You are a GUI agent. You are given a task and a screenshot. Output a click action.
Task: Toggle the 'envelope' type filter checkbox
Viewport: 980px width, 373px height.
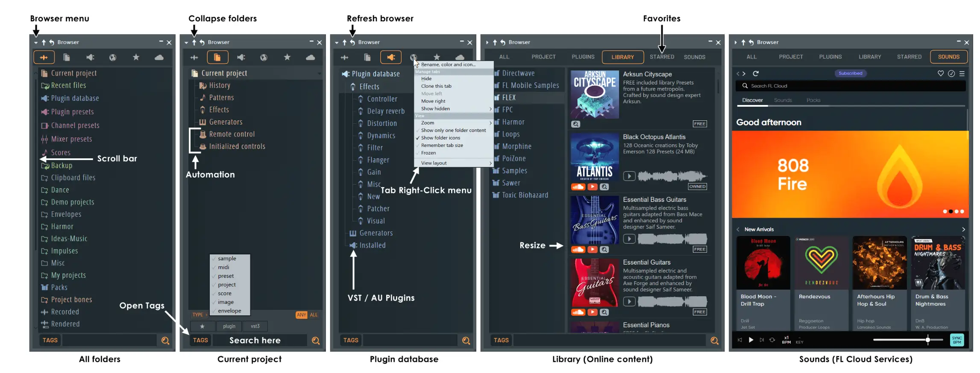tap(229, 311)
